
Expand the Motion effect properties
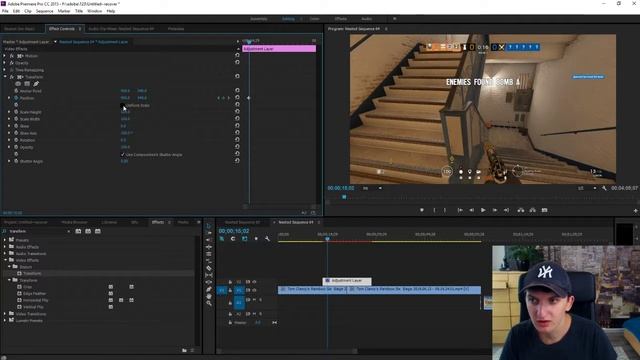pyautogui.click(x=5, y=56)
